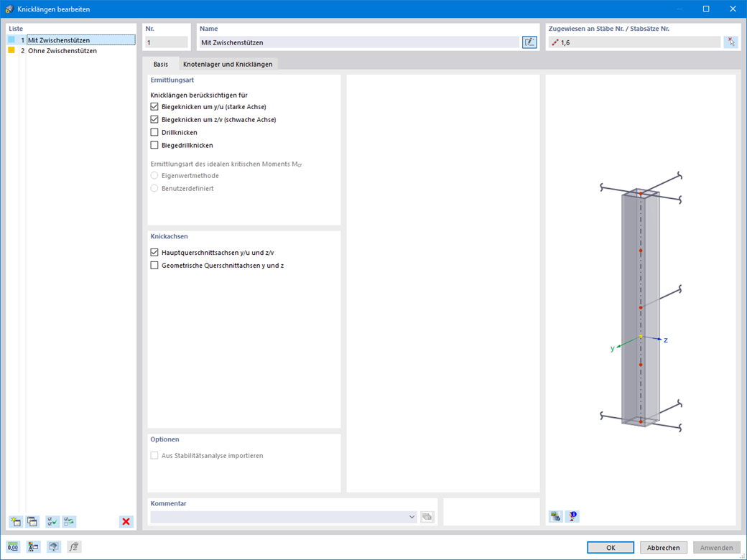Click the select-all checkboxes icon
747x560 pixels.
pos(51,521)
